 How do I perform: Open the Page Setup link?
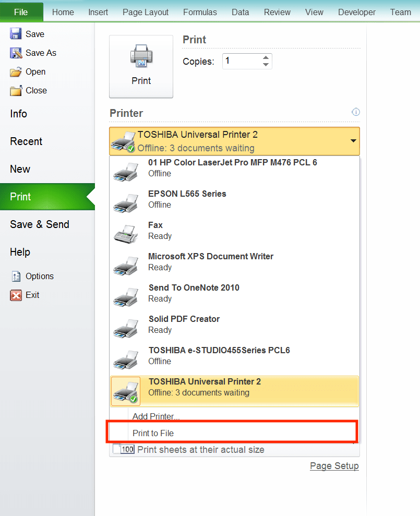coord(334,466)
